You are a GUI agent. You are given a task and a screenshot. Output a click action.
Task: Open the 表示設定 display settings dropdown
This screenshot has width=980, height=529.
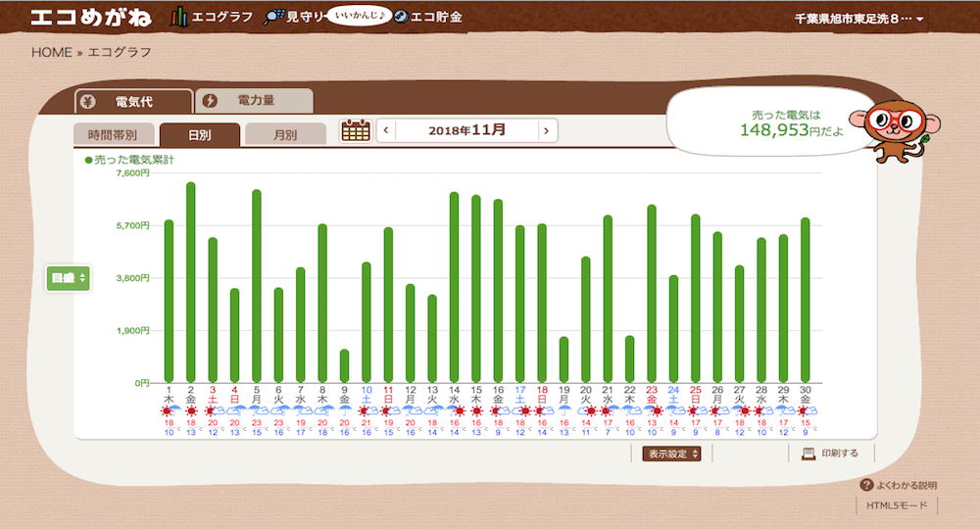672,454
